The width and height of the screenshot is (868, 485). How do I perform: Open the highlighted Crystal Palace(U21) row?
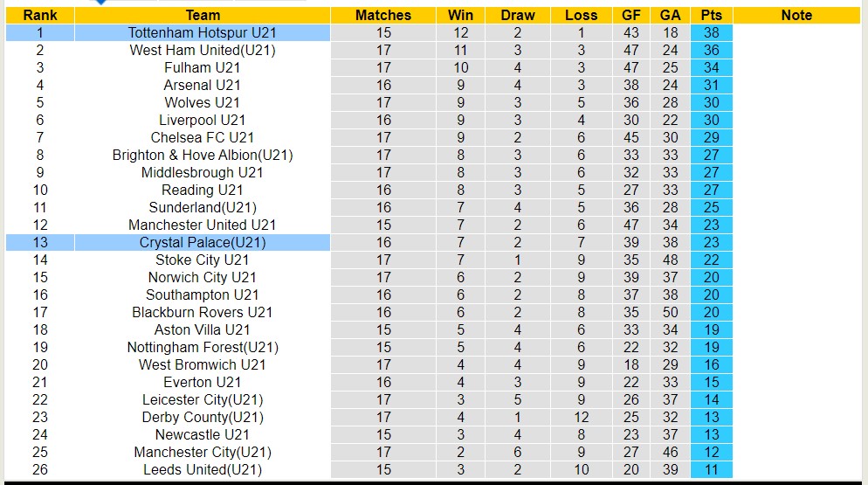[203, 242]
